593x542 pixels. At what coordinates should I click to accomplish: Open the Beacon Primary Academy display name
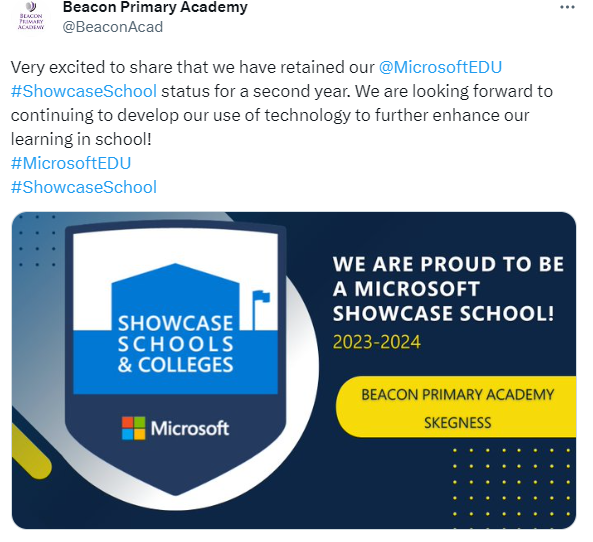click(x=155, y=7)
